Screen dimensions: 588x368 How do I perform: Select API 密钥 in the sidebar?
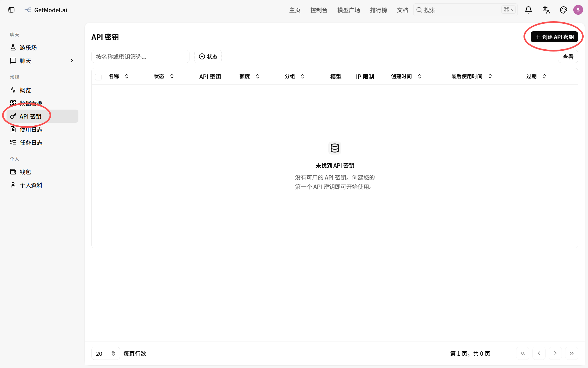pos(42,116)
